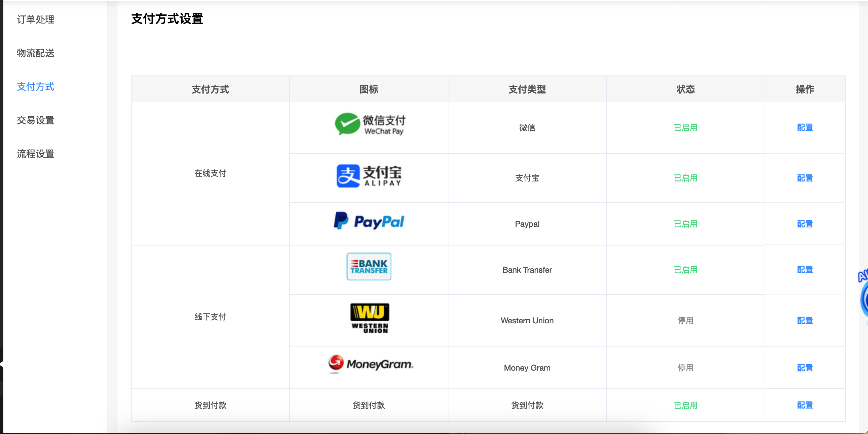The image size is (868, 434).
Task: Click the Money Gram payment type cell
Action: [x=527, y=368]
